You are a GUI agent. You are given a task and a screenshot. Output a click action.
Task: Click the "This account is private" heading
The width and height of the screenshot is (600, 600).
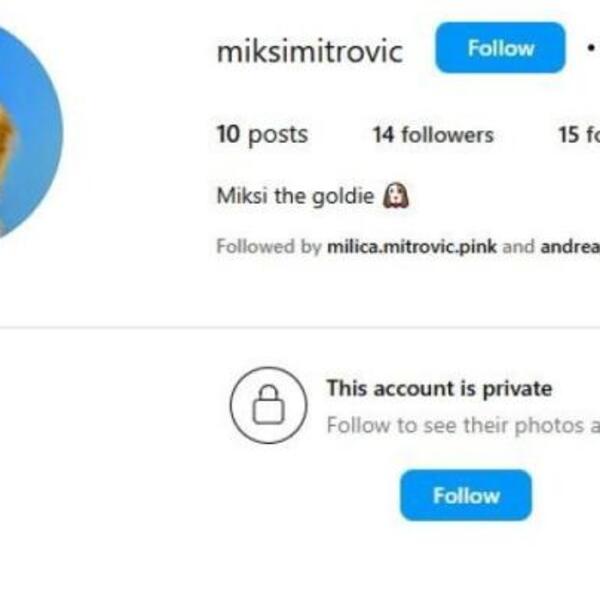[x=439, y=388]
